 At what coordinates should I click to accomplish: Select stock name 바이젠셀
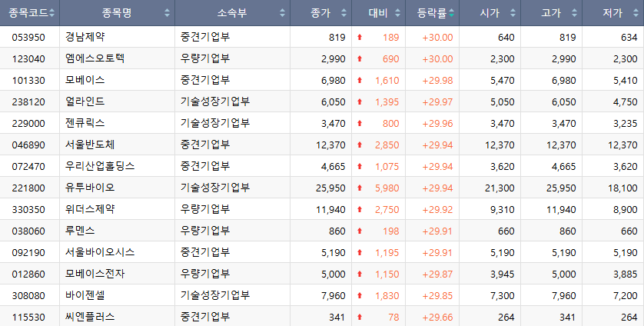point(85,295)
